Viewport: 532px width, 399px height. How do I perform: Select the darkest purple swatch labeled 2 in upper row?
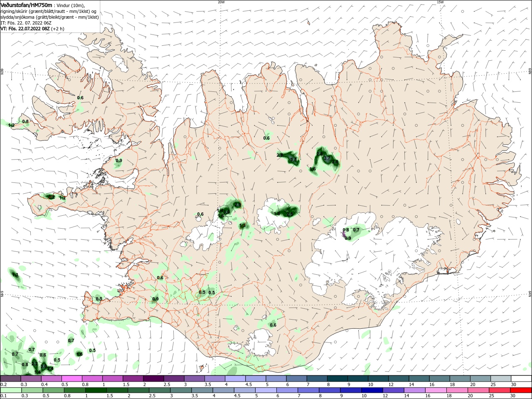point(153,379)
